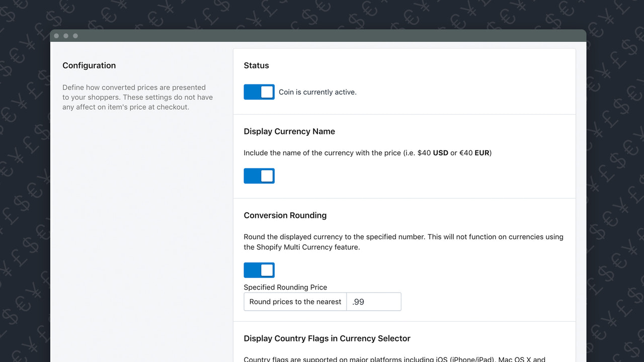Click the green zoom dot in titlebar

[x=75, y=36]
